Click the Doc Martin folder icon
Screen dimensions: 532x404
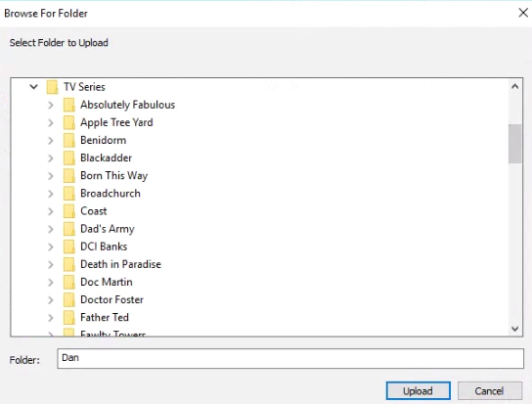pyautogui.click(x=68, y=282)
